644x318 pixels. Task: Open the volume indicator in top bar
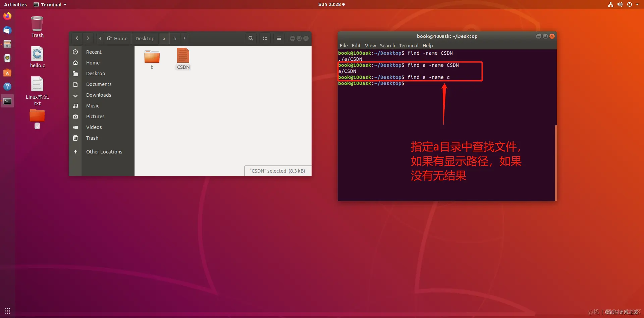620,4
